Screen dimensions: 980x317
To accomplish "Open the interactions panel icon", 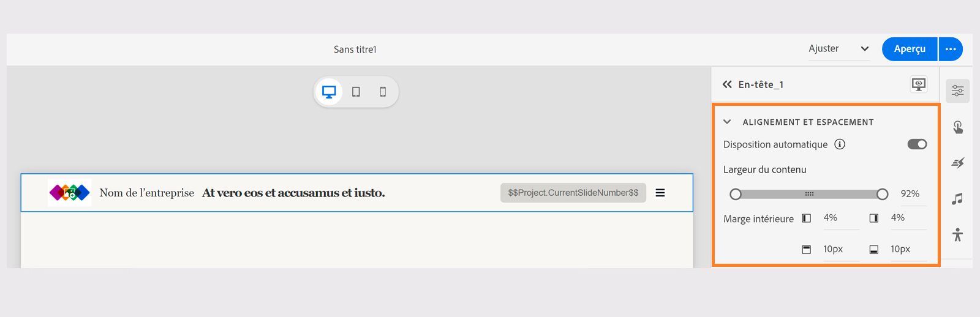I will [957, 127].
